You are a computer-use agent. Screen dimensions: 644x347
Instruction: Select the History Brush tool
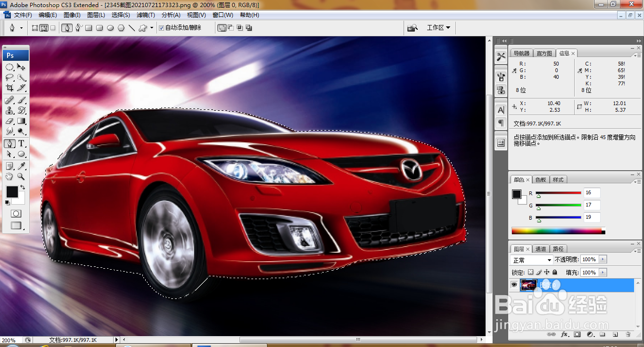[x=21, y=110]
